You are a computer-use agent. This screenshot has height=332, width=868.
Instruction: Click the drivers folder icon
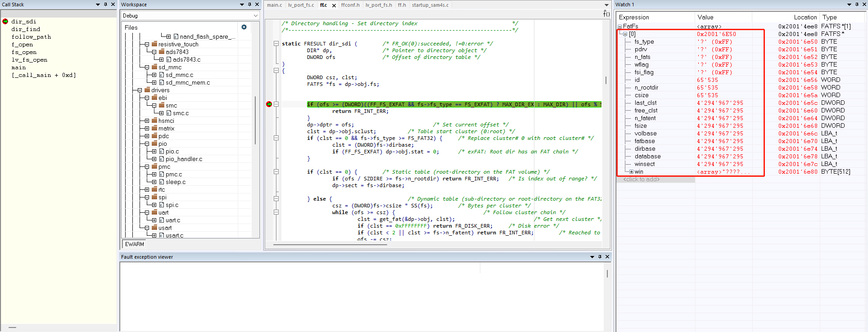point(147,90)
